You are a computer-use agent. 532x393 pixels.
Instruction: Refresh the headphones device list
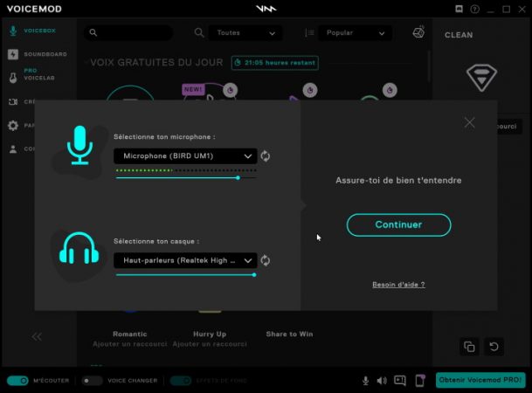coord(266,260)
